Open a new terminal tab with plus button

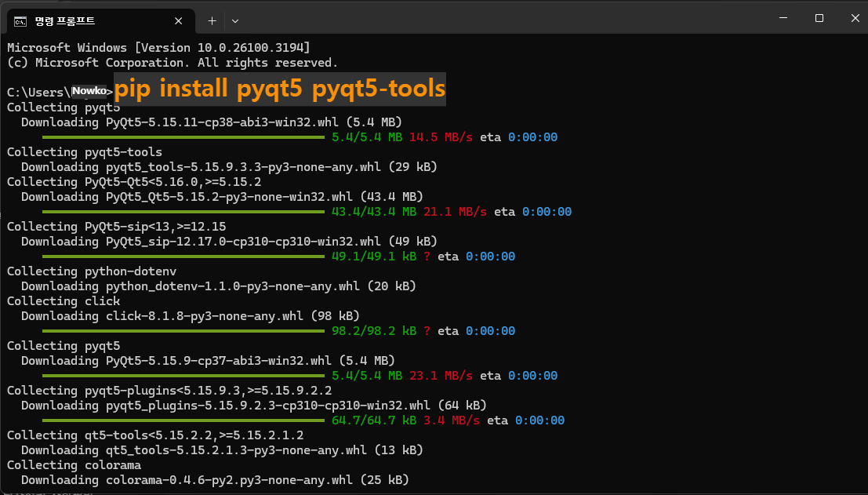(212, 21)
